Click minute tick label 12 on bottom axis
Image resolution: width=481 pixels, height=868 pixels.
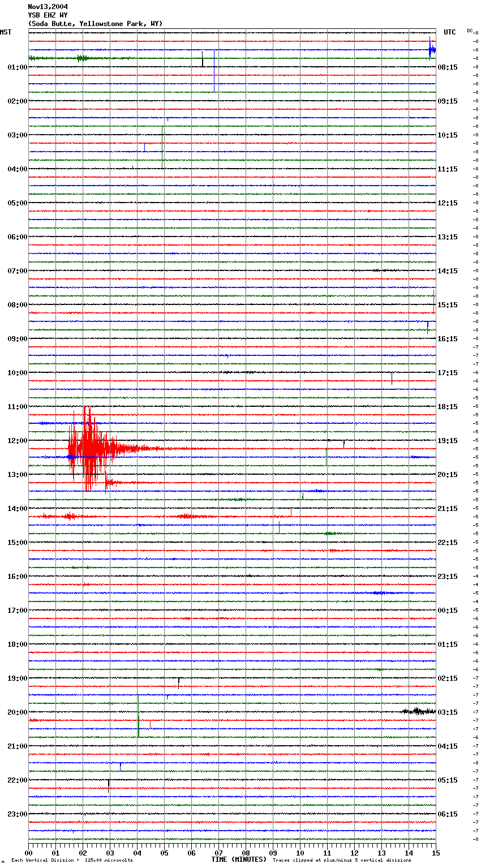(354, 853)
